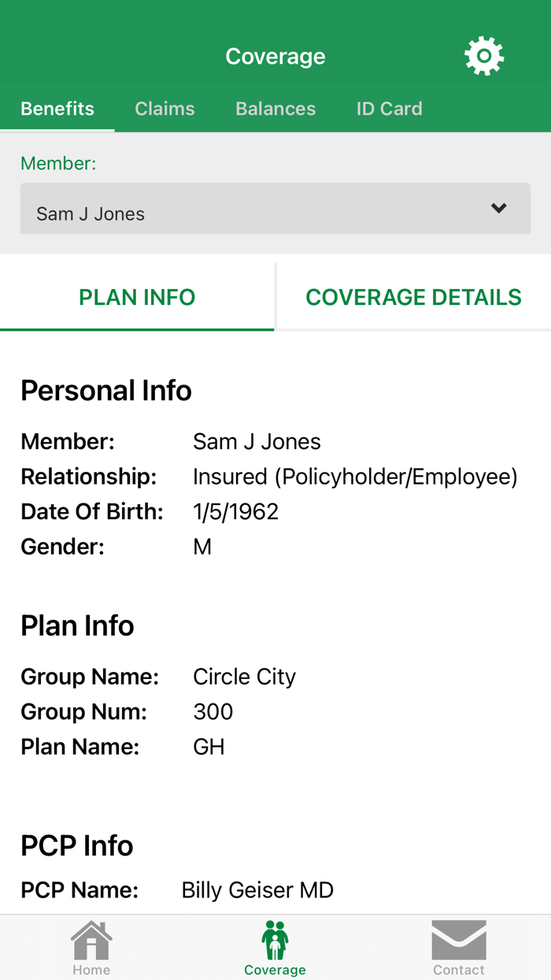Tap the Contact envelope icon
551x980 pixels.
(459, 940)
